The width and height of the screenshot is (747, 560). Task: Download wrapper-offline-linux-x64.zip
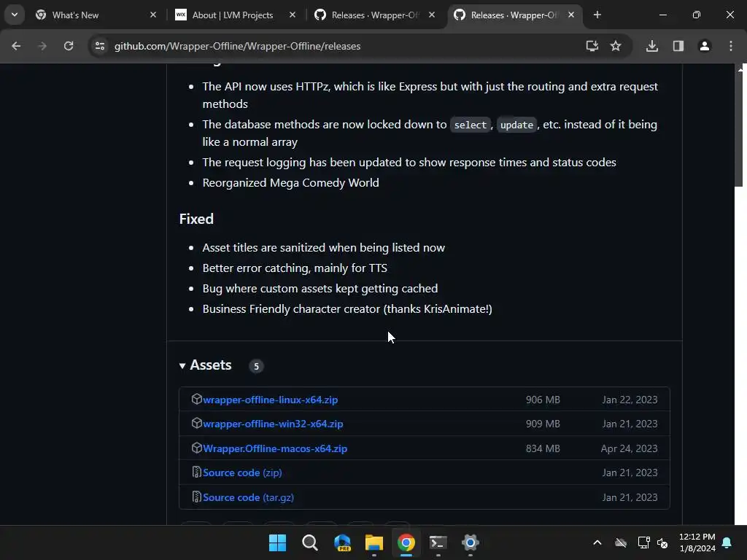[x=270, y=400]
